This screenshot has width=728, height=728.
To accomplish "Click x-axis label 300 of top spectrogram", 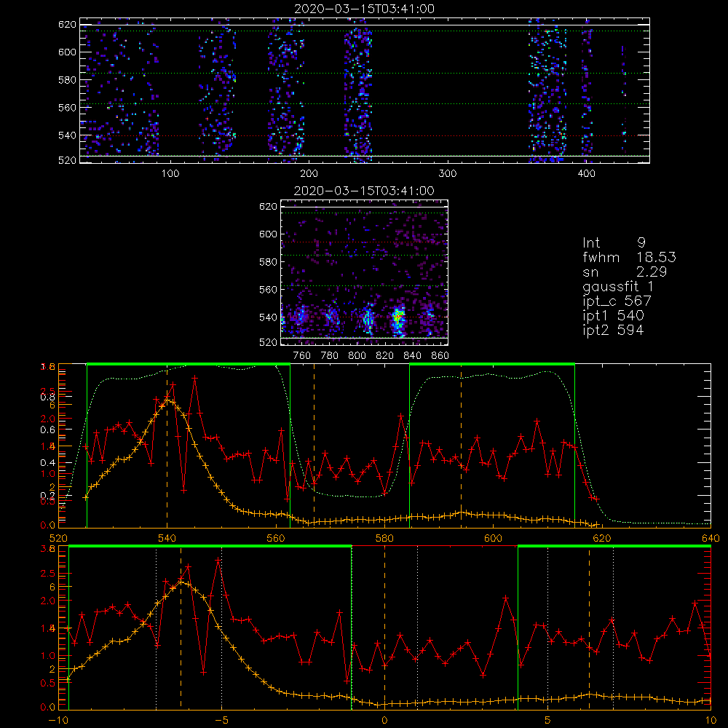I will click(x=448, y=174).
